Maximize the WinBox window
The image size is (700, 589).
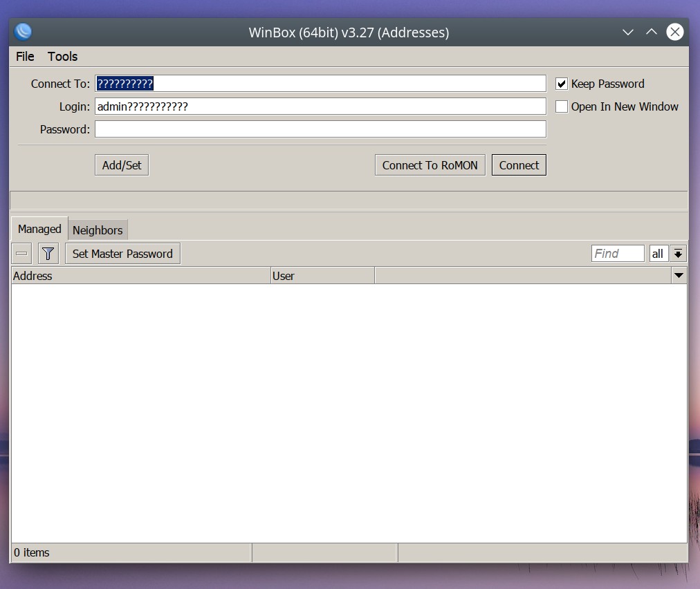click(652, 32)
